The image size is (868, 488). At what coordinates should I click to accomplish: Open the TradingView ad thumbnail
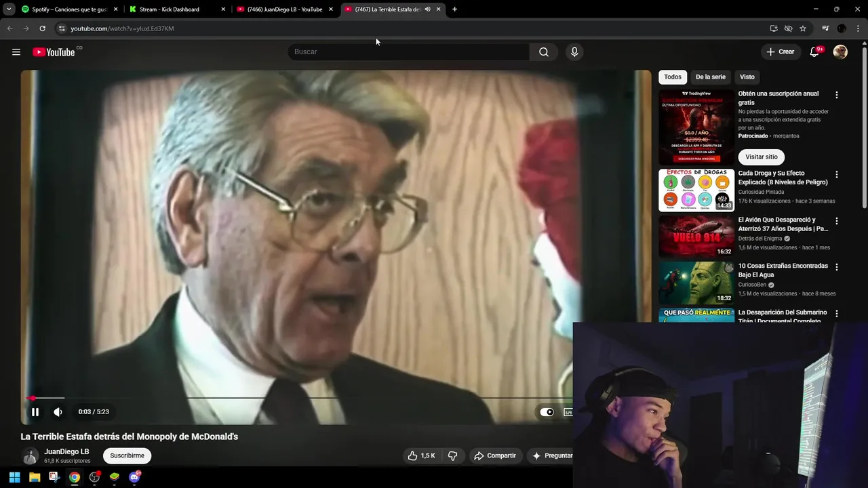tap(696, 127)
